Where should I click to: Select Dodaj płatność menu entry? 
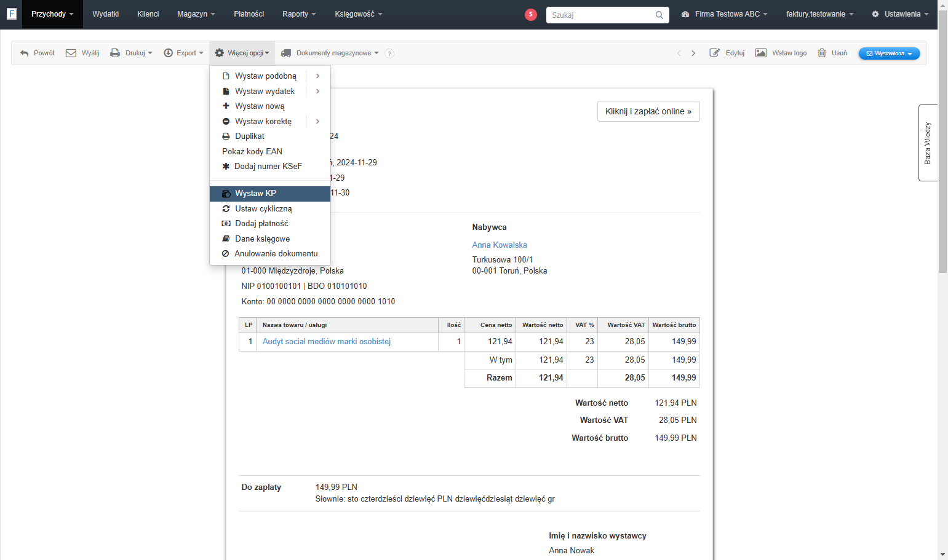tap(270, 224)
